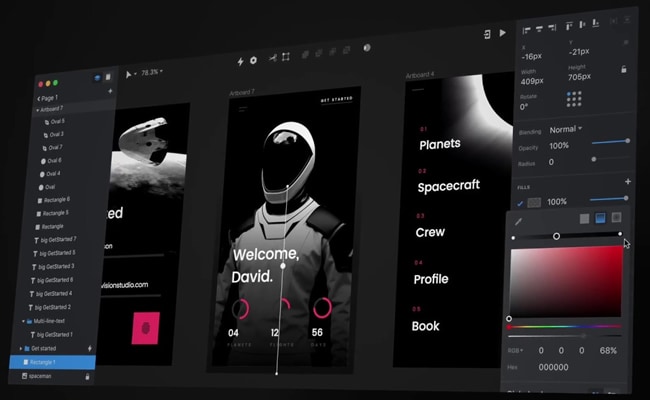Open the 78.3% zoom level dropdown
The image size is (650, 400).
152,73
